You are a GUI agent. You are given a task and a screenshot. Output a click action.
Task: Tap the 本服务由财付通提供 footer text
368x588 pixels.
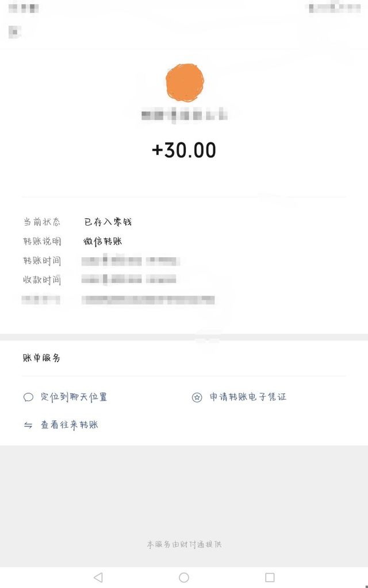(x=184, y=544)
